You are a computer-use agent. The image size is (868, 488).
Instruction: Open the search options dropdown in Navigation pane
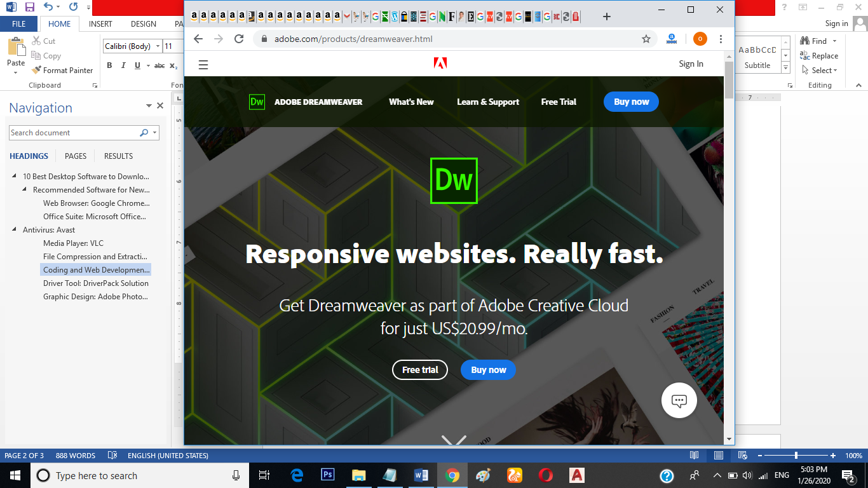point(155,133)
